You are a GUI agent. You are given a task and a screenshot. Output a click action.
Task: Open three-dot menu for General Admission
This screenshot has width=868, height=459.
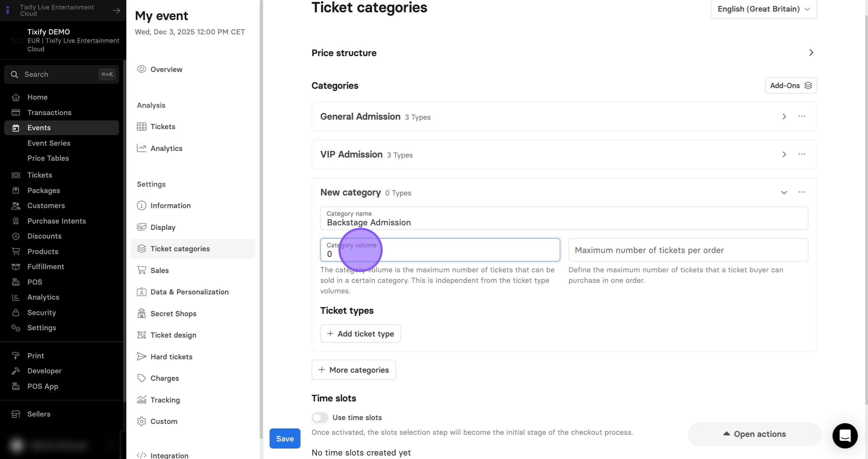click(802, 116)
